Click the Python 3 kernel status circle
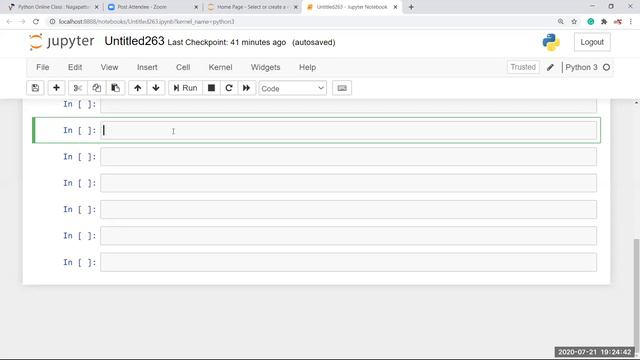 pos(607,67)
